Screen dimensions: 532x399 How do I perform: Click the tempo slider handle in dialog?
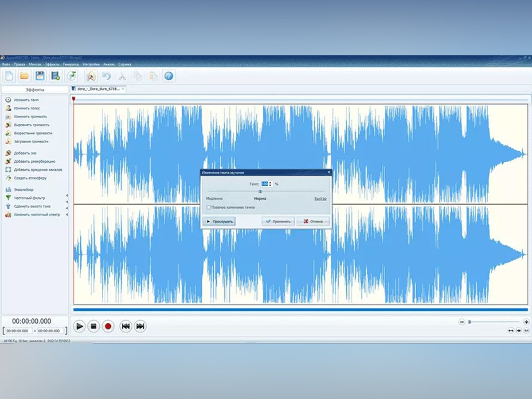click(260, 191)
